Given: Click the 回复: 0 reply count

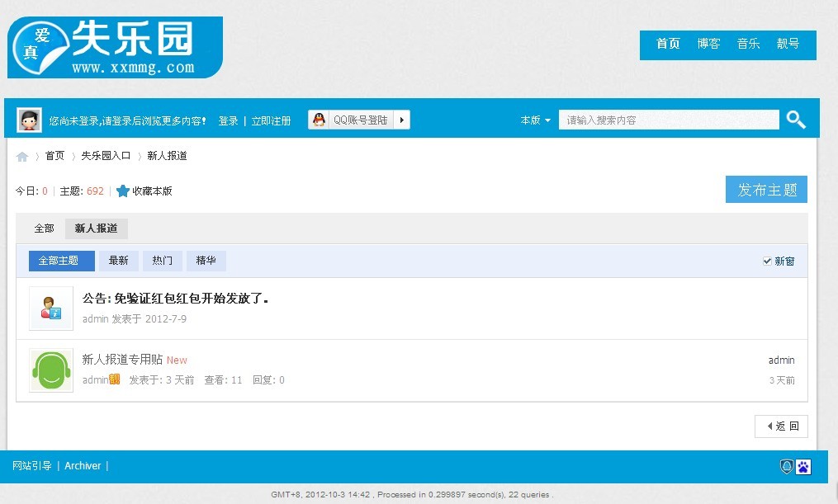Looking at the screenshot, I should coord(268,380).
